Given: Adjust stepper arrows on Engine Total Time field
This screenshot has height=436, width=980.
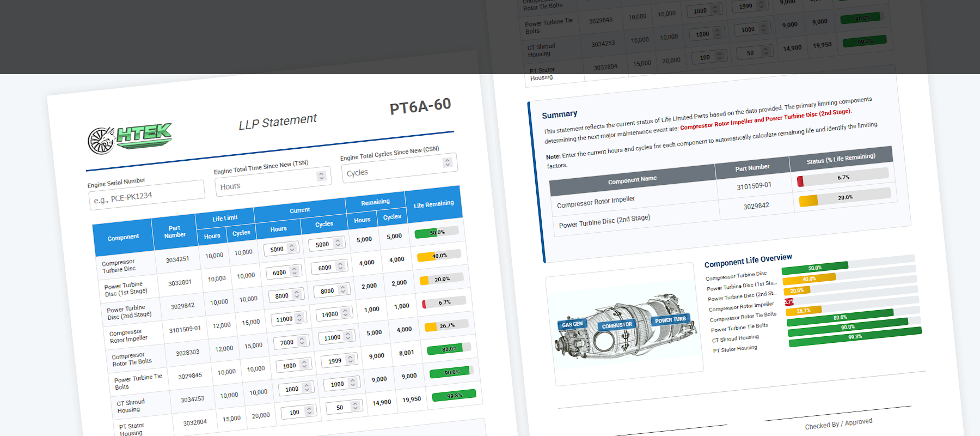Looking at the screenshot, I should [x=321, y=176].
